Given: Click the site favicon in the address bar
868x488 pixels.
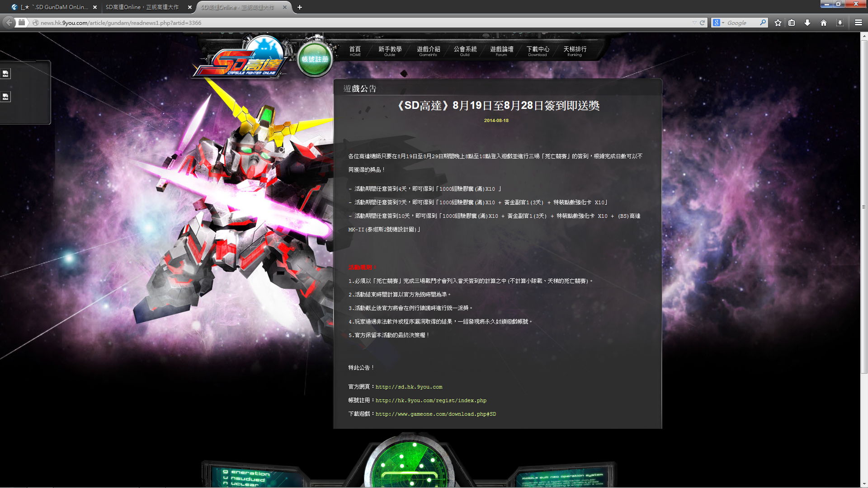Looking at the screenshot, I should pos(35,23).
